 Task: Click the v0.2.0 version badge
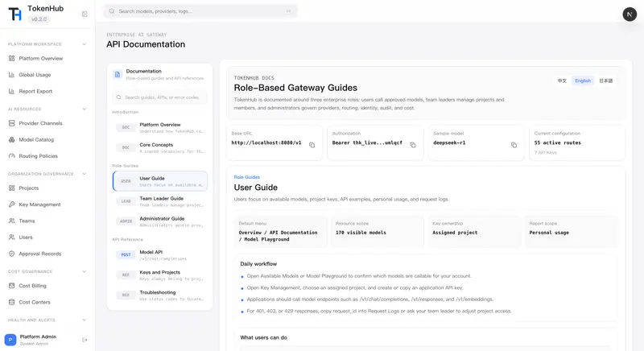point(39,19)
